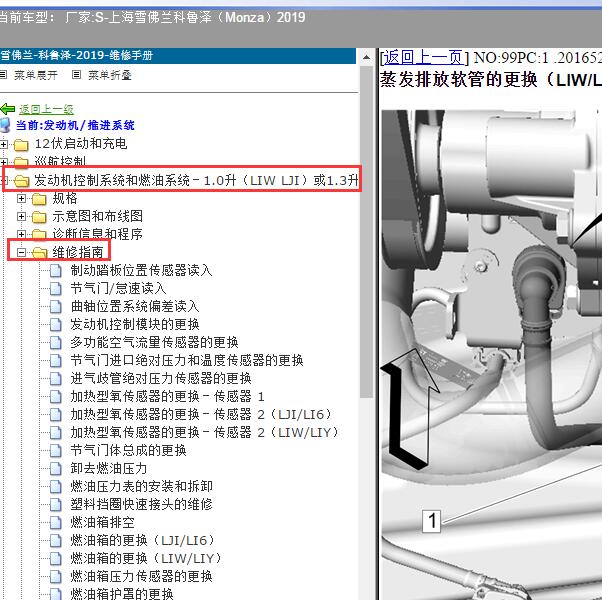Open 加热型氧传感器的更换 传感器 2 (LJI/LI6)

click(201, 414)
